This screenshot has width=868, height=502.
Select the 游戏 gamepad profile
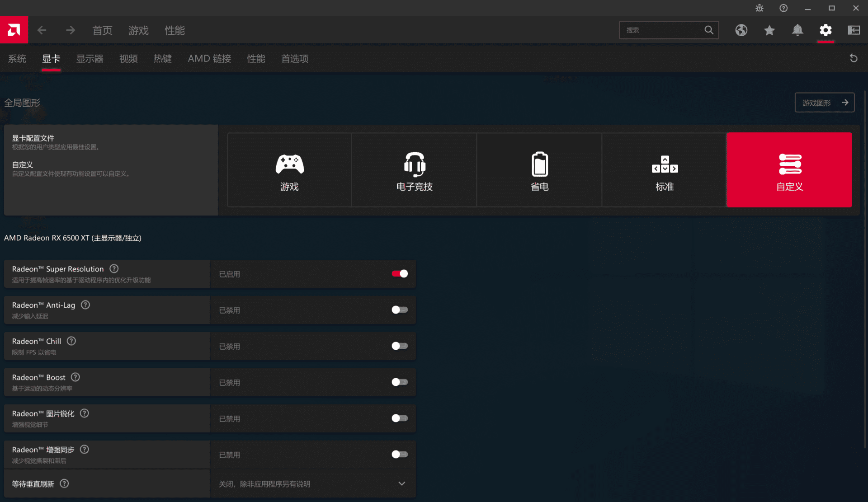[289, 170]
